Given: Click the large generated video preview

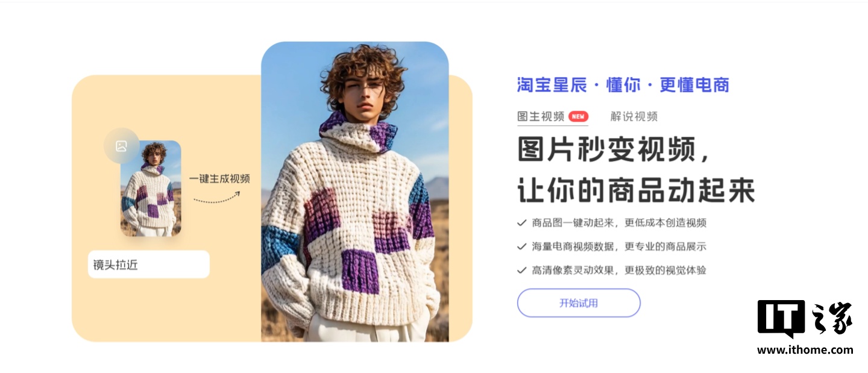Looking at the screenshot, I should tap(355, 192).
